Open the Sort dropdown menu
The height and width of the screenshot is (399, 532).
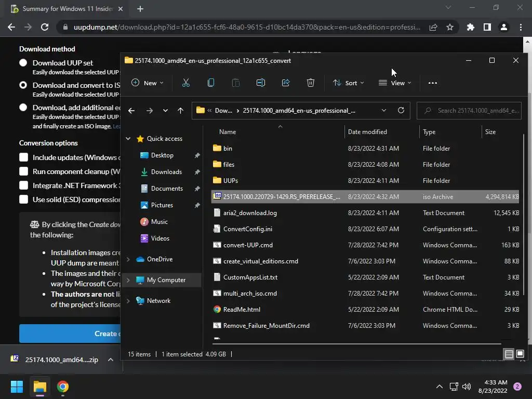(349, 83)
